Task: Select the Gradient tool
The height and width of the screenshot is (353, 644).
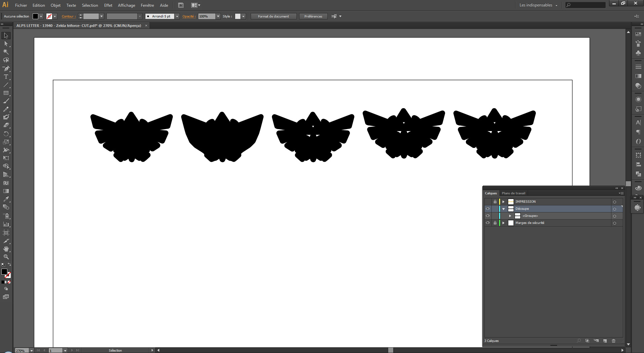Action: (6, 191)
